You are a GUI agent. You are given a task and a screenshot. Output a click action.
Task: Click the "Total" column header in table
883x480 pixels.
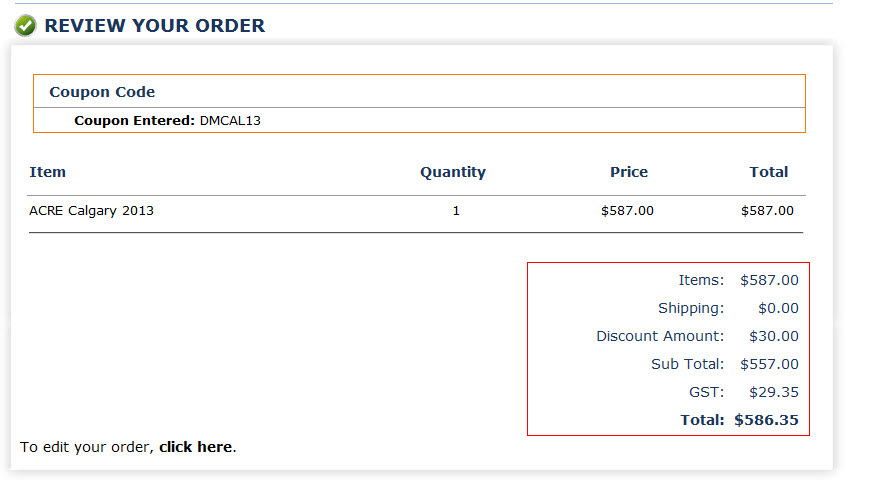768,172
